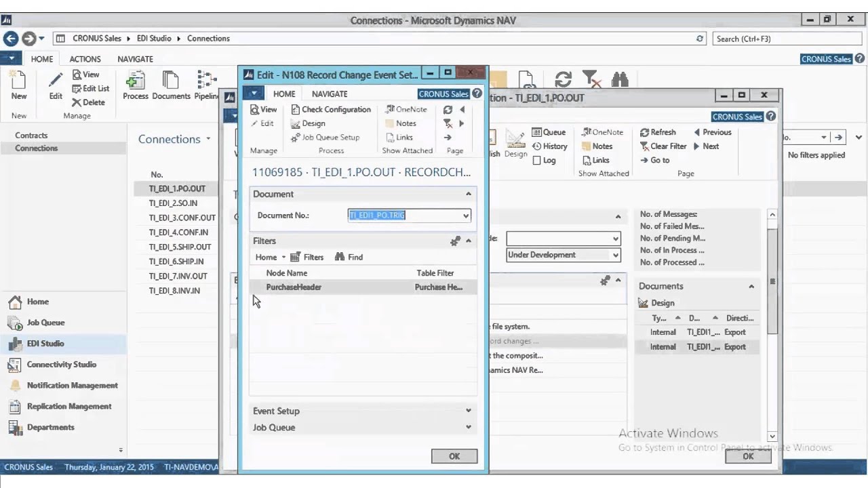The height and width of the screenshot is (488, 868).
Task: Open Connectivity Studio in the navigation pane
Action: tap(62, 365)
